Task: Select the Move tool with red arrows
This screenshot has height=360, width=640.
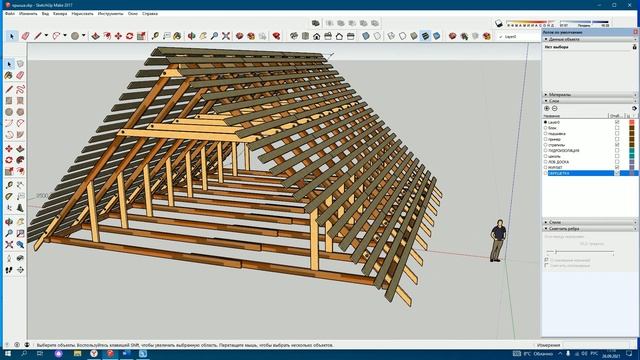Action: click(118, 36)
